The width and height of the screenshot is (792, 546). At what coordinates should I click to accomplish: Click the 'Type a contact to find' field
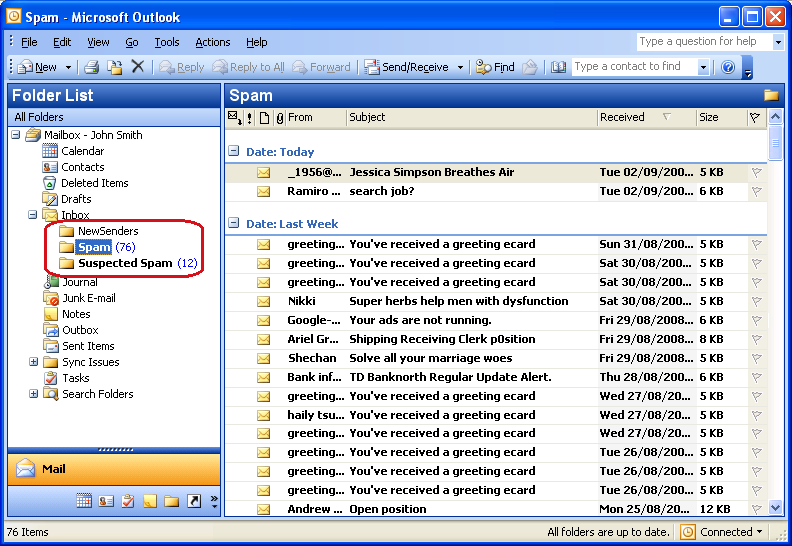pyautogui.click(x=635, y=66)
